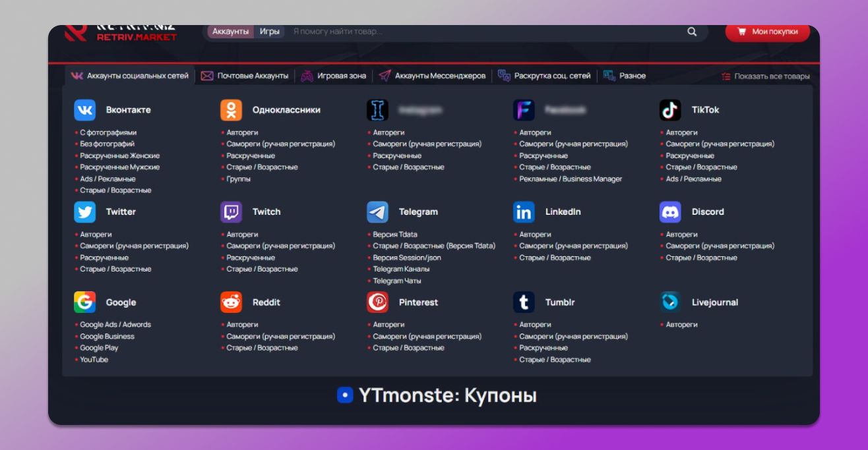868x450 pixels.
Task: Open Telegram Каналы category link
Action: pyautogui.click(x=401, y=269)
